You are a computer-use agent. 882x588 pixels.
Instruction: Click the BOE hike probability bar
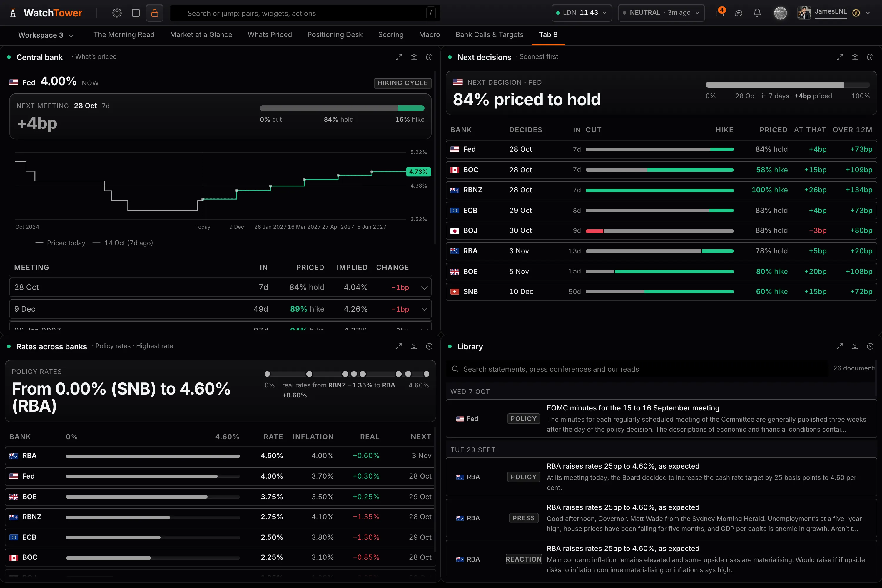pyautogui.click(x=659, y=271)
